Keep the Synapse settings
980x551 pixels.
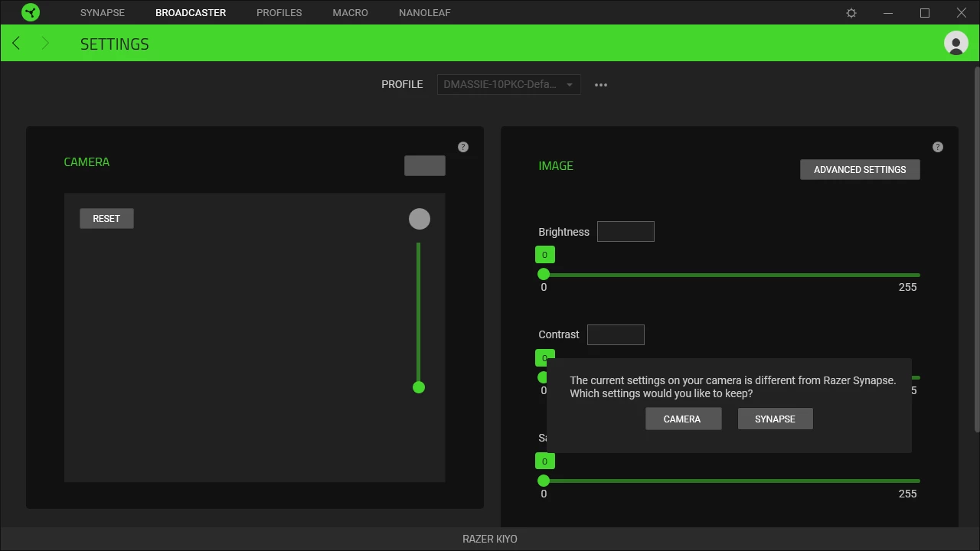(x=775, y=419)
